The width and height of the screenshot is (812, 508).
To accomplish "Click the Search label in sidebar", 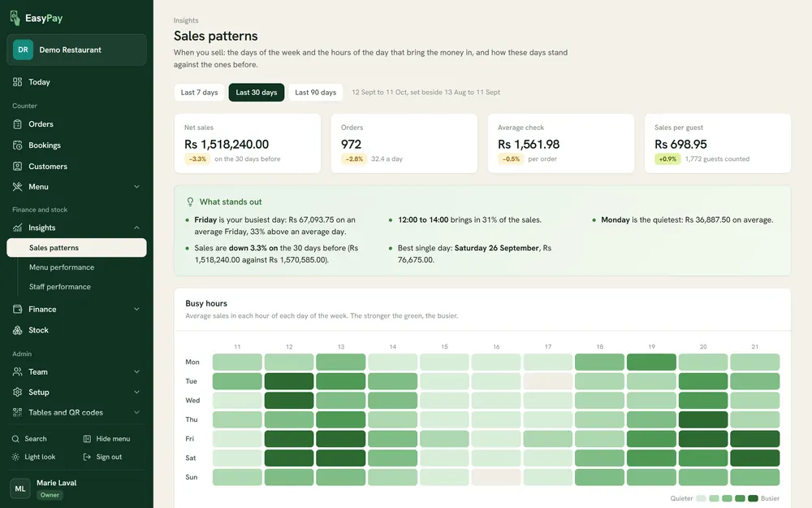I will (36, 439).
